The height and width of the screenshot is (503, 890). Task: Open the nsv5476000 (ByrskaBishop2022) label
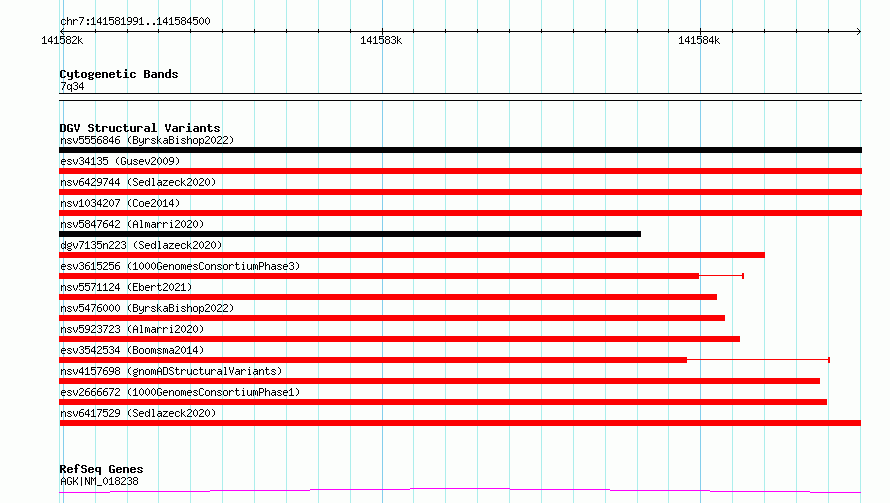point(147,308)
